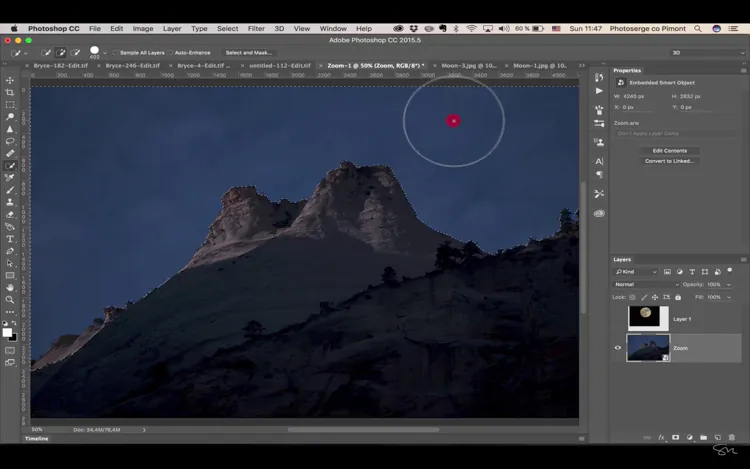This screenshot has height=469, width=750.
Task: Open the Opacity slider dropdown
Action: (x=728, y=284)
